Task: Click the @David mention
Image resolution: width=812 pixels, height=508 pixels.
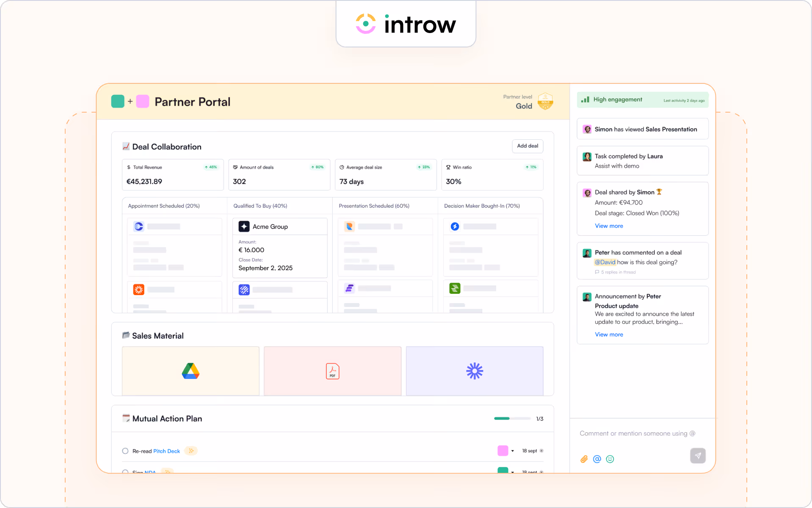Action: (x=605, y=262)
